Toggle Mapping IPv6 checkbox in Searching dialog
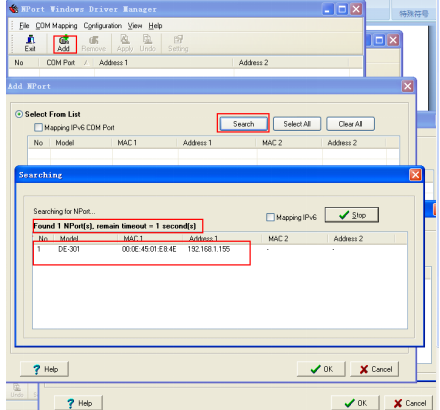 270,217
